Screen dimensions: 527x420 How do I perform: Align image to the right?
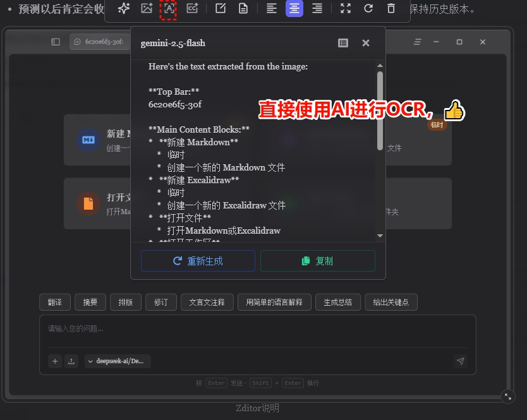[317, 9]
